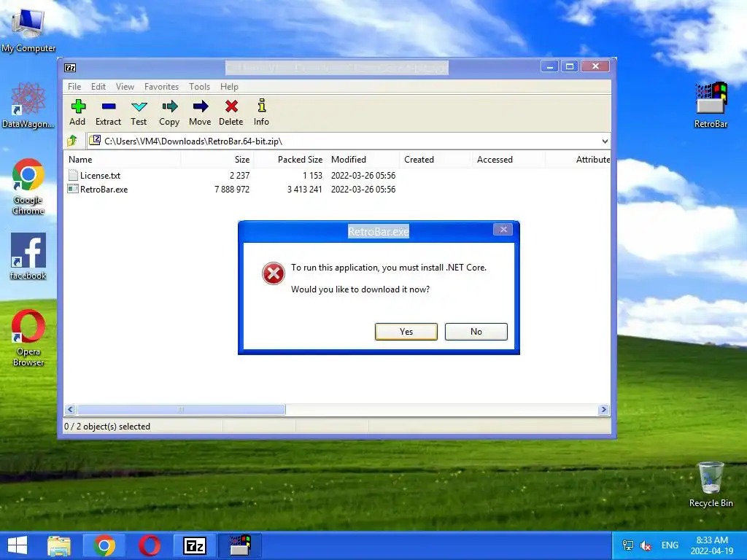This screenshot has width=747, height=560.
Task: Click the 7z icon in window title bar
Action: (70, 68)
